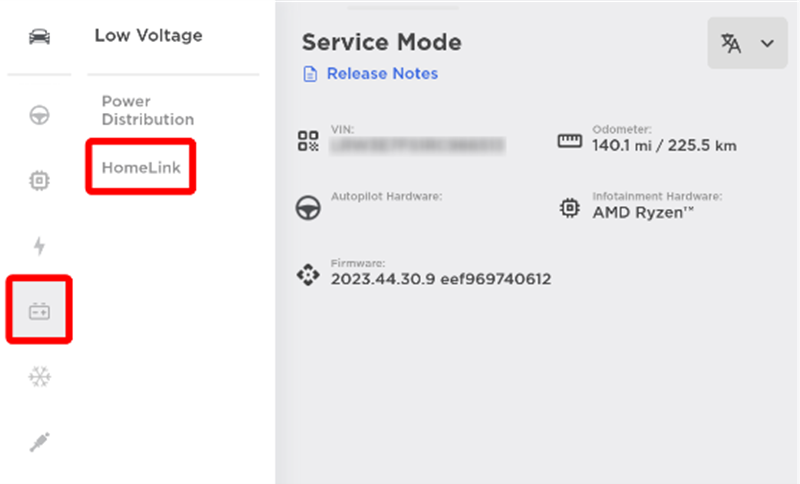The width and height of the screenshot is (800, 484).
Task: Click the car icon in sidebar
Action: (x=39, y=38)
